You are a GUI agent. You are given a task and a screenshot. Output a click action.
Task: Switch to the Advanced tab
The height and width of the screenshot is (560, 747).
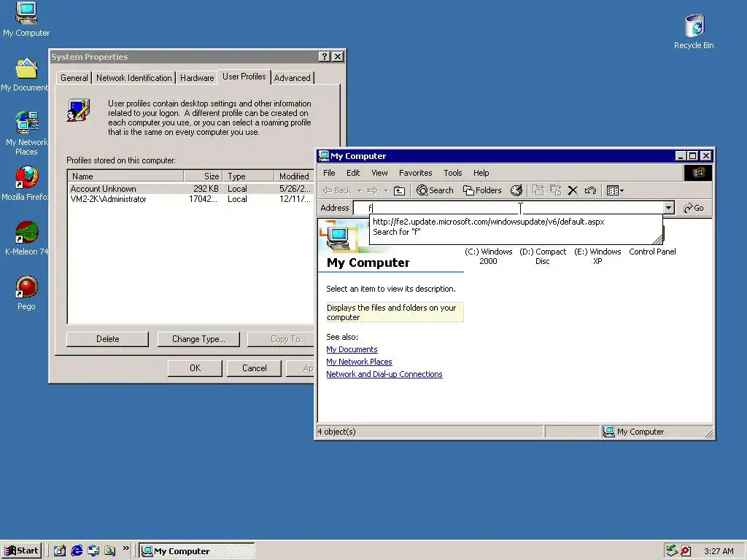[292, 77]
